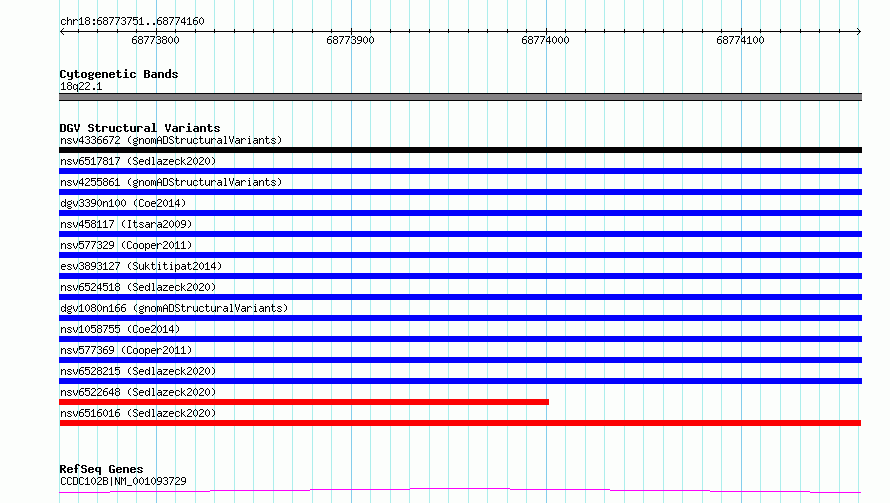This screenshot has width=890, height=503.
Task: Click the blue nsv1058755 variant bar
Action: 460,339
